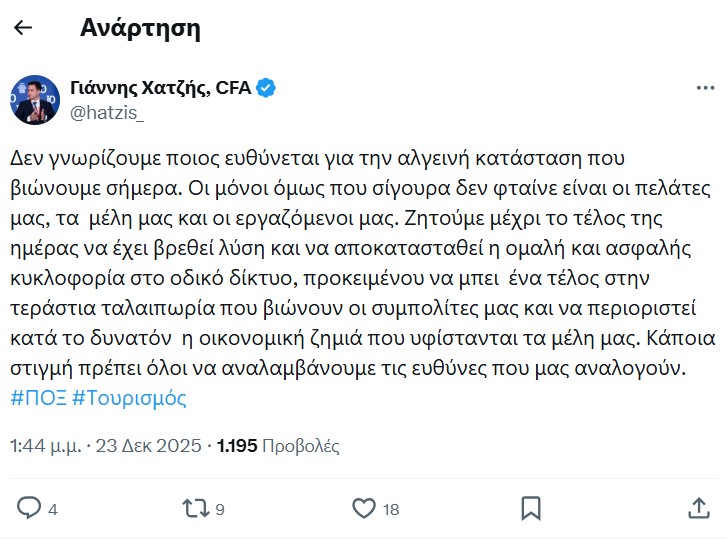Click the repost count number 9
The image size is (727, 542).
220,509
